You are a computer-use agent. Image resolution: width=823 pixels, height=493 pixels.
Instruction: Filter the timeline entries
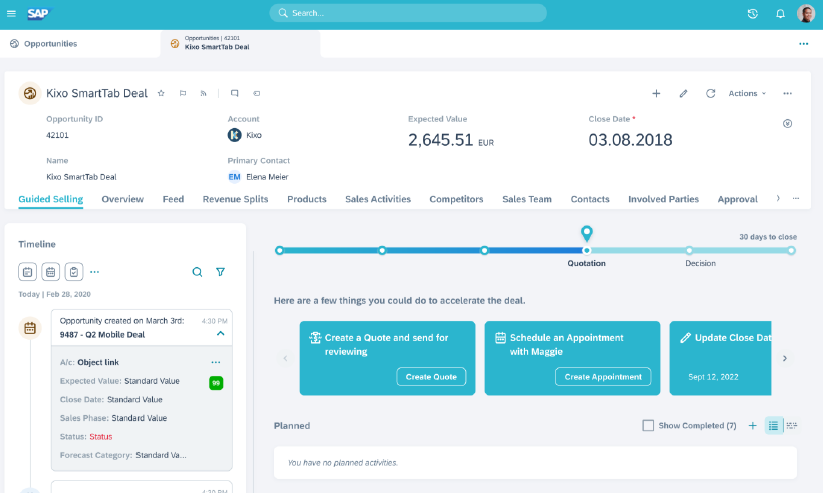220,272
